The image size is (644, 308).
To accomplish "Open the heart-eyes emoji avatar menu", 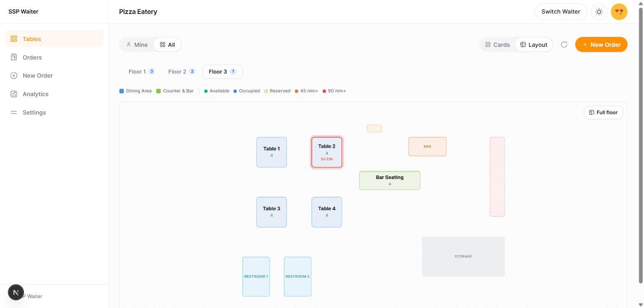I will (x=619, y=11).
